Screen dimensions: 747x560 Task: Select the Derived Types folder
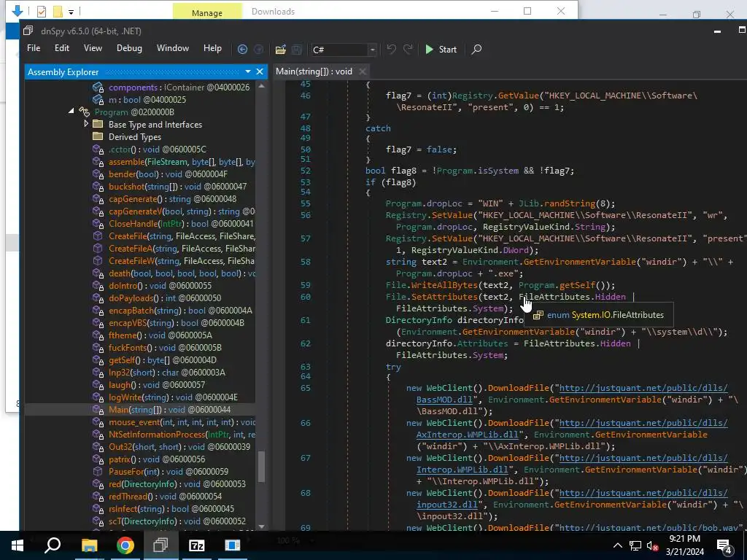(x=135, y=137)
